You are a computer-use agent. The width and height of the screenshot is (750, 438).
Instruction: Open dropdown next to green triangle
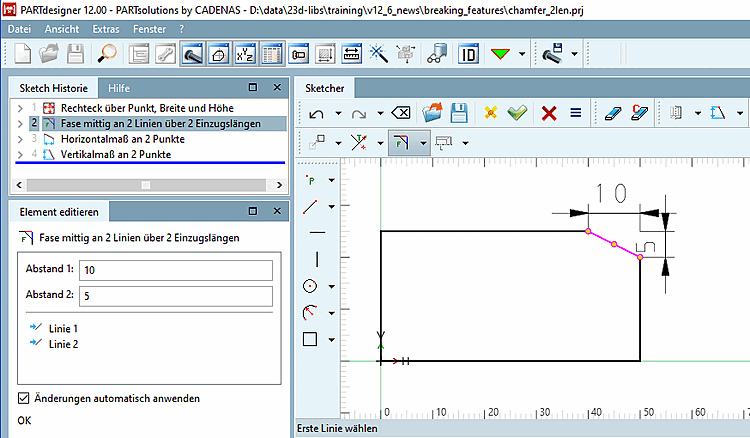click(x=522, y=54)
